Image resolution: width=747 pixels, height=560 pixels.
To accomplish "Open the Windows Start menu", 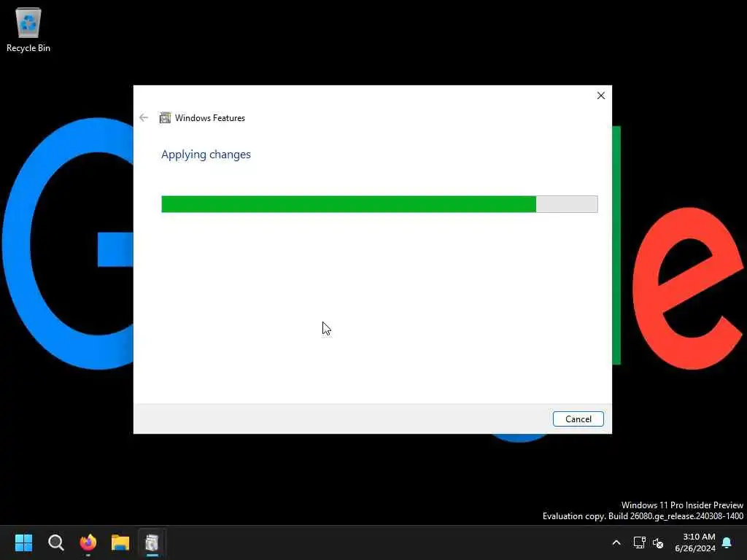I will point(23,542).
